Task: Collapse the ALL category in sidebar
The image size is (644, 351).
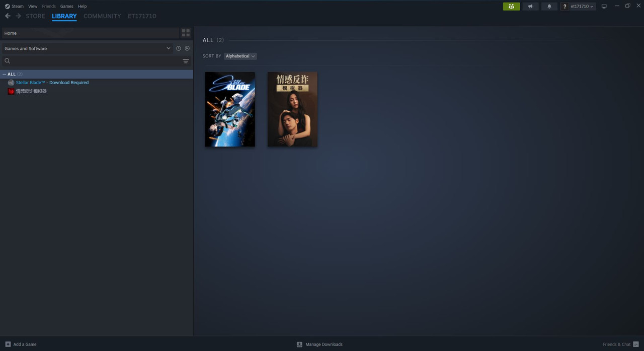Action: [x=5, y=74]
